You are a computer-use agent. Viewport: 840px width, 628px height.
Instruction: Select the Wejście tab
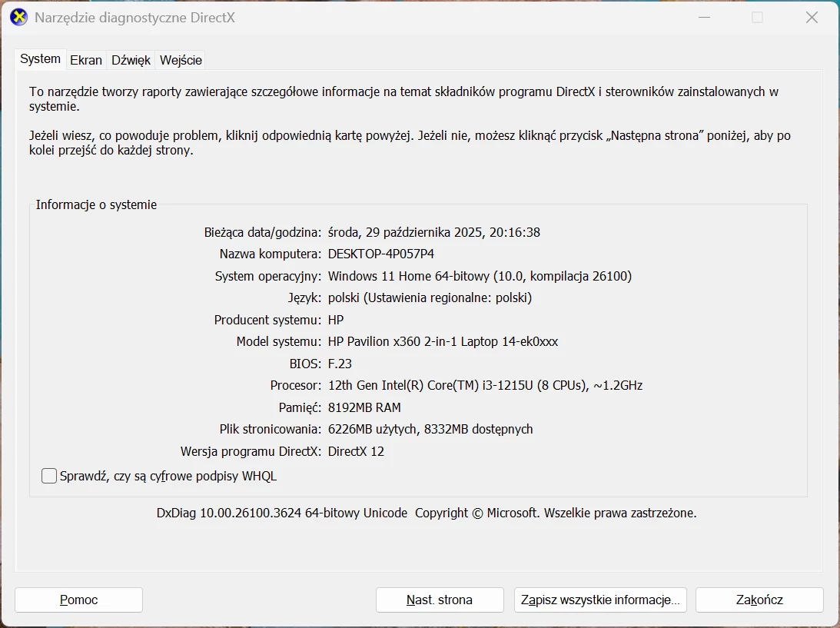coord(181,60)
